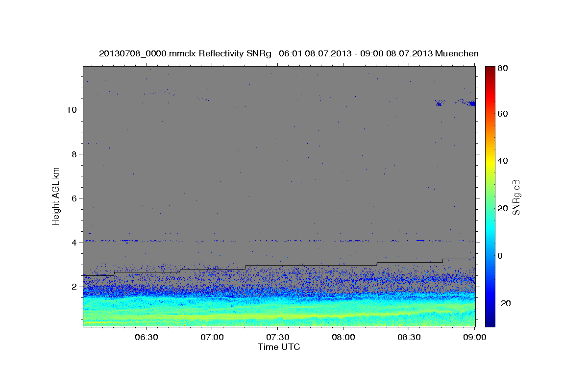
Task: Click the colorbar value -20
Action: point(504,303)
